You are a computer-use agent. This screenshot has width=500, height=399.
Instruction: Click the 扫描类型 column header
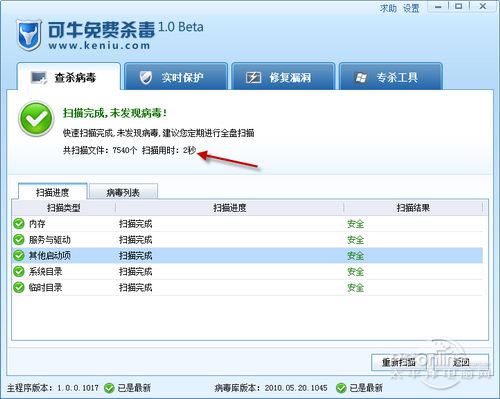64,208
